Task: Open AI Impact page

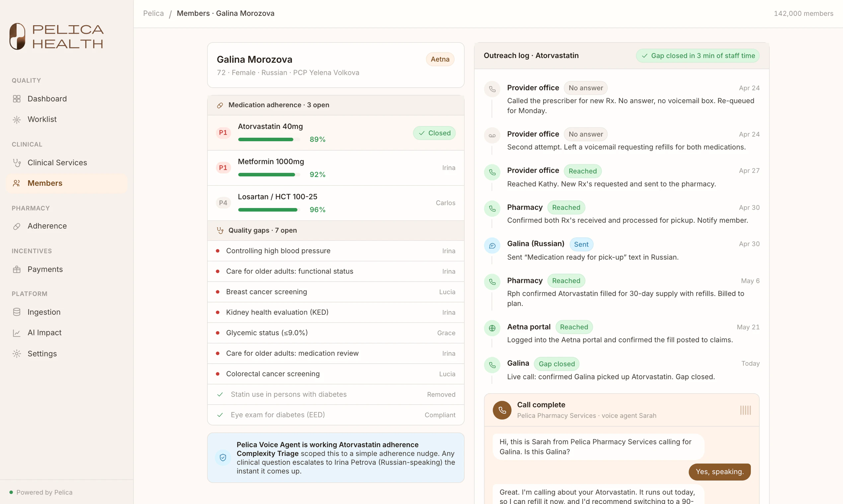Action: pos(67,333)
